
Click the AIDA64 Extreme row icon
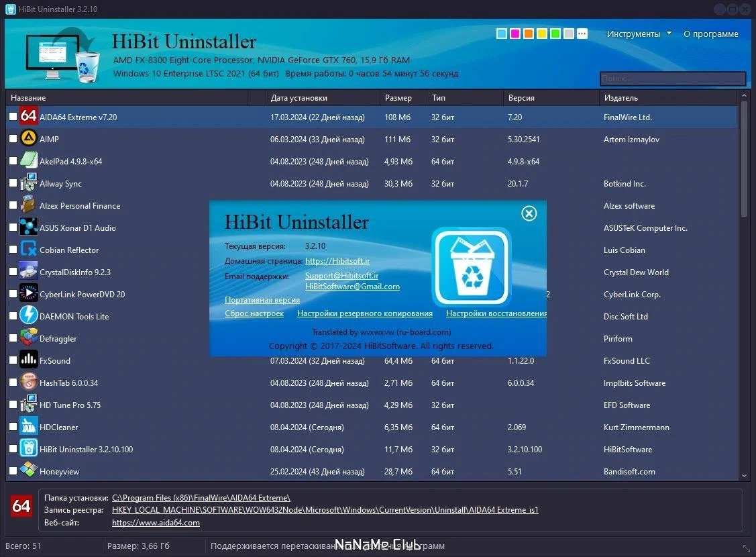click(28, 116)
